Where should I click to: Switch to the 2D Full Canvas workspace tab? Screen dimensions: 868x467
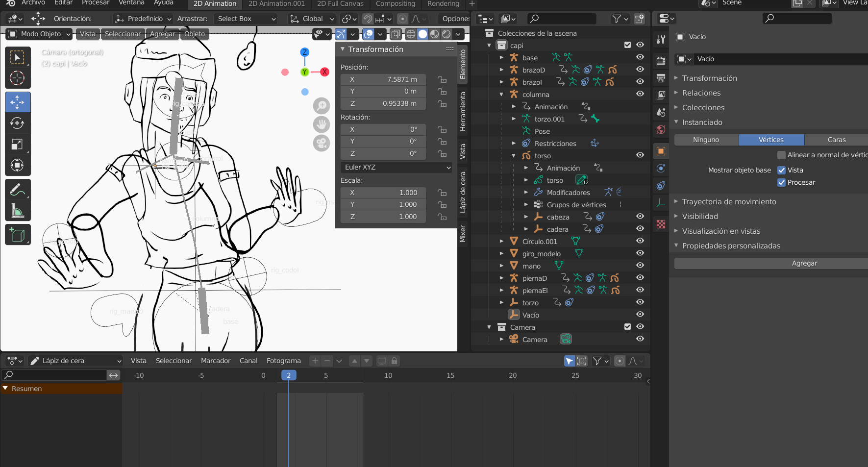pyautogui.click(x=340, y=4)
